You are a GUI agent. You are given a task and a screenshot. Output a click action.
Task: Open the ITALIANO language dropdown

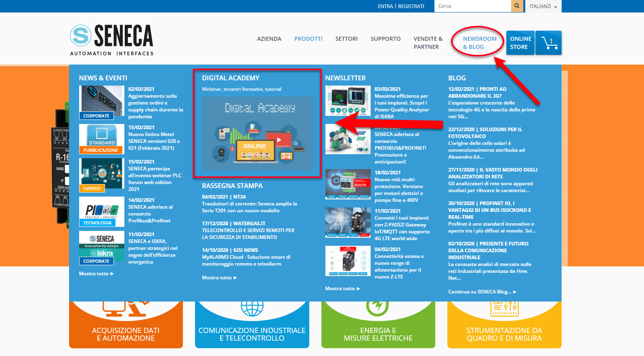(x=543, y=6)
